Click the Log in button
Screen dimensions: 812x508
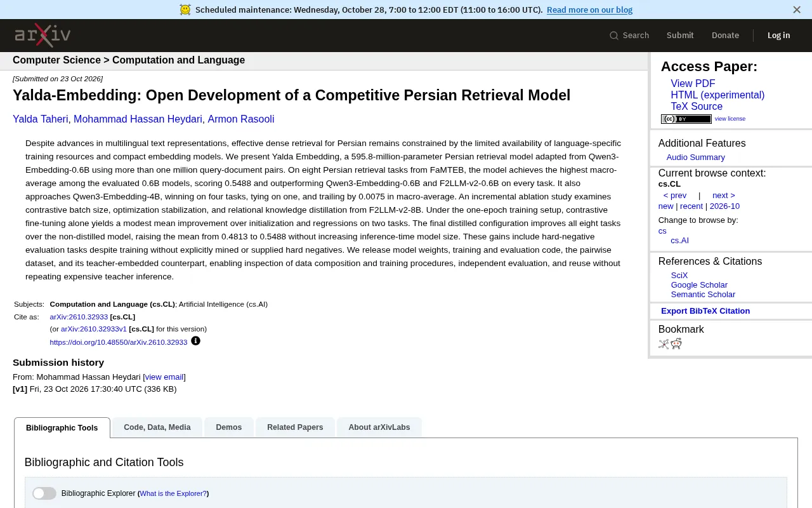(778, 36)
